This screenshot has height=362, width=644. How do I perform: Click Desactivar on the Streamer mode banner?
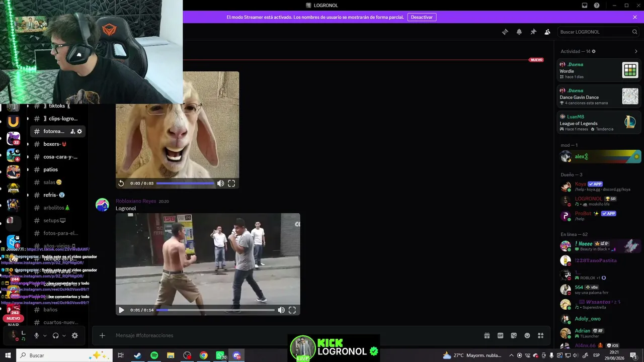pyautogui.click(x=422, y=17)
